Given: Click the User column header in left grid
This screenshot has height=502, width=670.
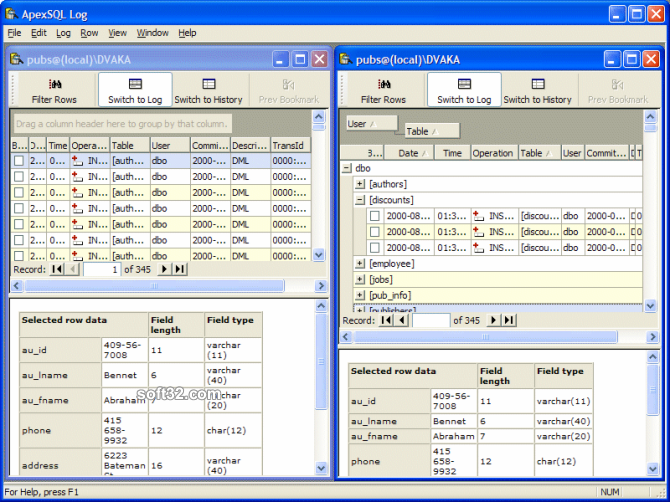Looking at the screenshot, I should [x=170, y=146].
